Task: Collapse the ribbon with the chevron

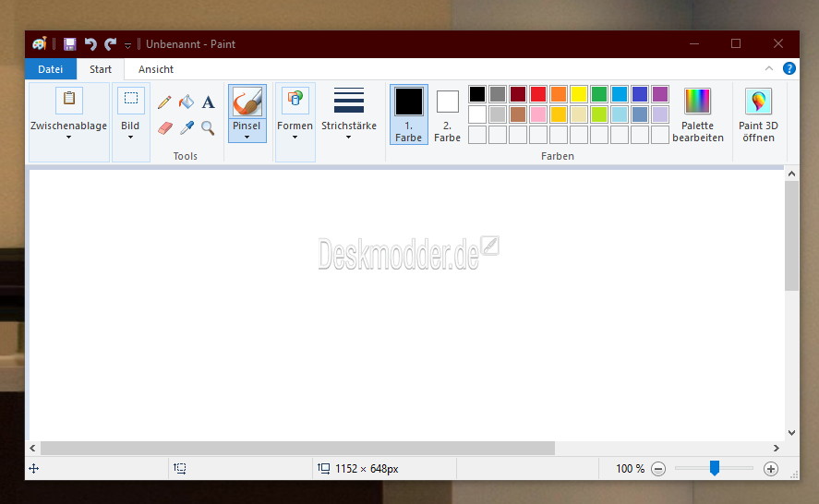Action: pos(769,68)
